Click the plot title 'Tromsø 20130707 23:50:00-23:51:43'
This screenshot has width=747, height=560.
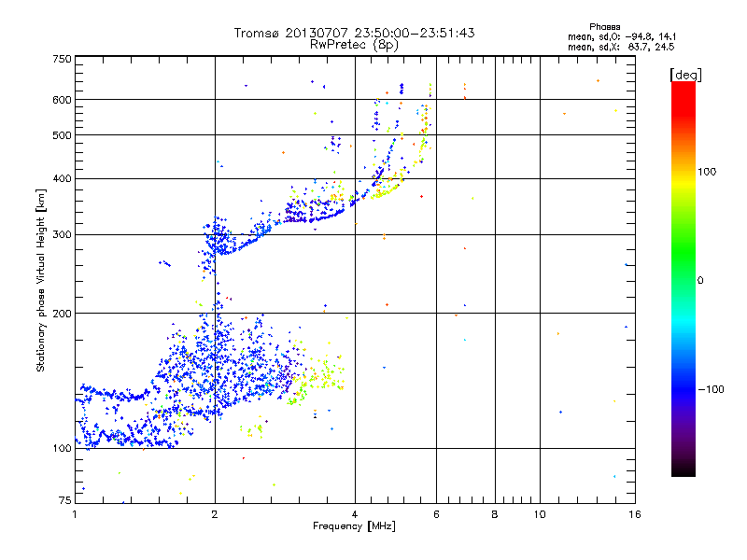click(x=354, y=33)
